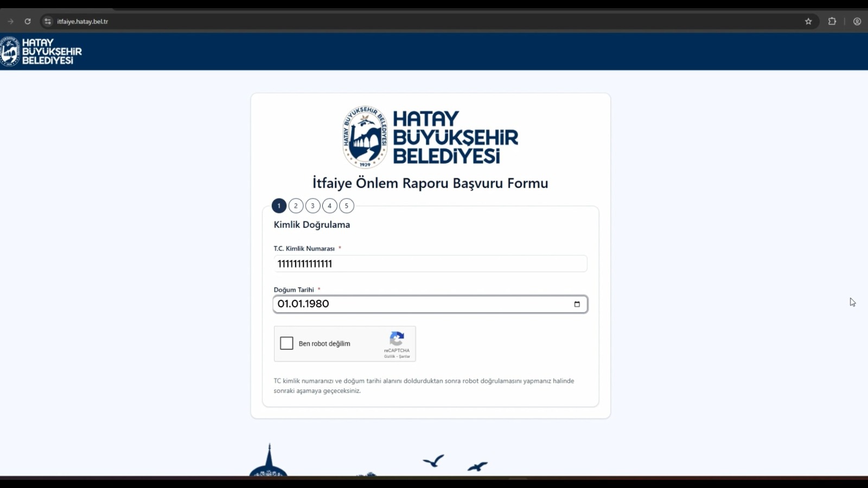Go to step 2 of the form
Viewport: 868px width, 488px height.
click(x=296, y=206)
